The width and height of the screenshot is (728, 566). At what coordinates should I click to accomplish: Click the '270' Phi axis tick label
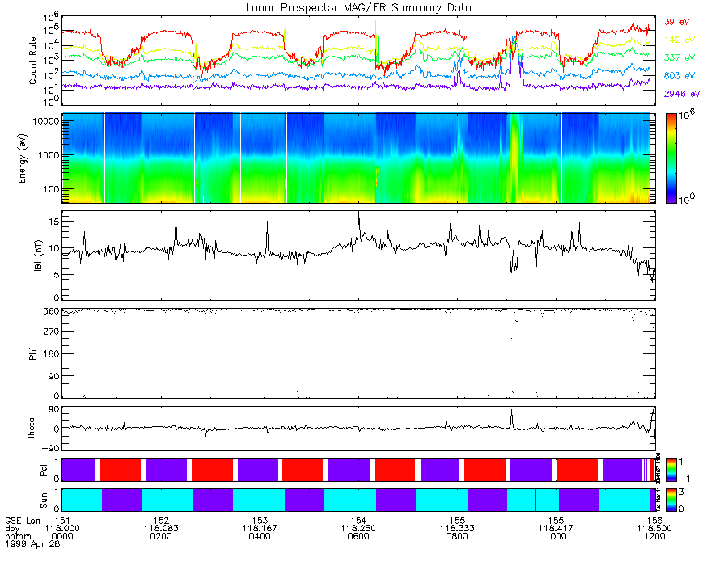tap(52, 332)
